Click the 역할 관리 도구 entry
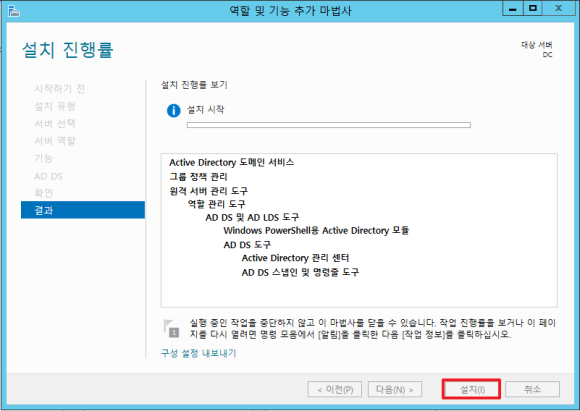 [x=216, y=204]
